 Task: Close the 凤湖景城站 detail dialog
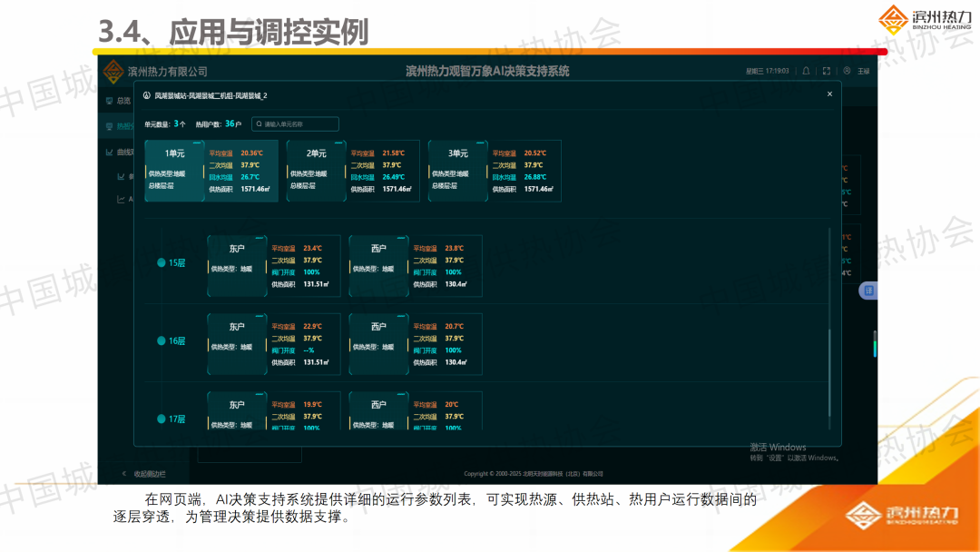pyautogui.click(x=828, y=94)
